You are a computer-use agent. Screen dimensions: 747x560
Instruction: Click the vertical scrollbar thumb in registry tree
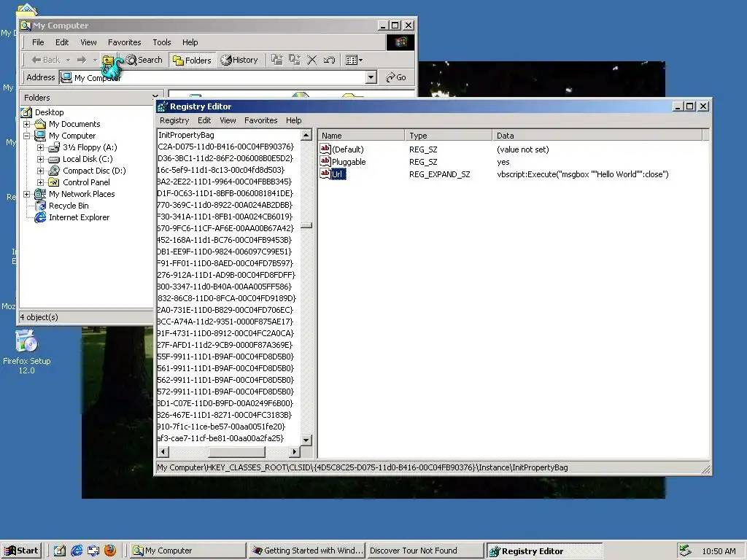coord(306,226)
